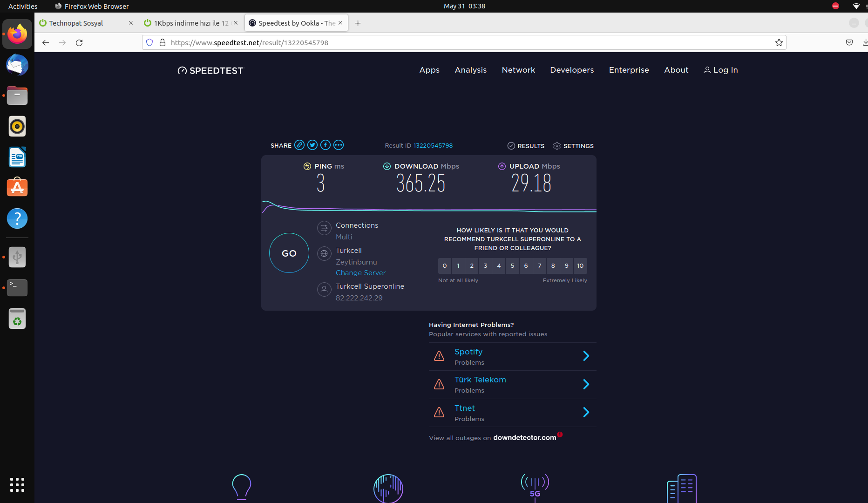Save page to Pocket
The height and width of the screenshot is (503, 868).
tap(849, 42)
